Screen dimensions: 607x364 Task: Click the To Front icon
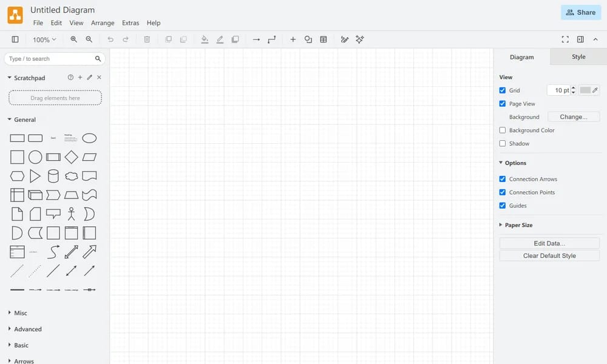168,39
